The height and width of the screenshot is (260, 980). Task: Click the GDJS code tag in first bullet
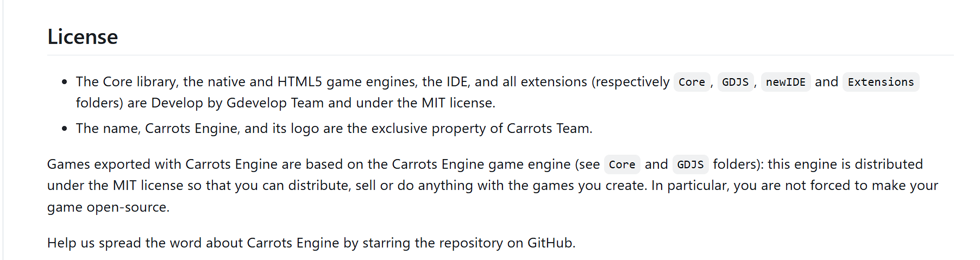(735, 82)
